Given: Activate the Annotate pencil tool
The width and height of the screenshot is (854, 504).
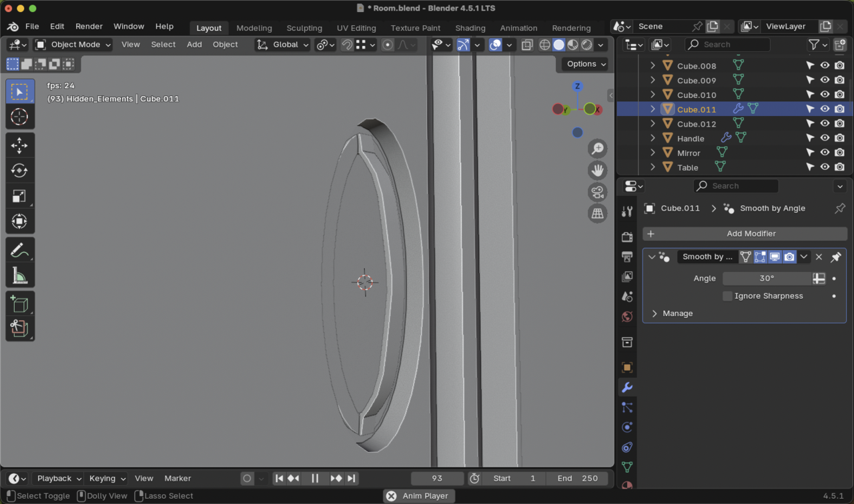Looking at the screenshot, I should tap(19, 251).
